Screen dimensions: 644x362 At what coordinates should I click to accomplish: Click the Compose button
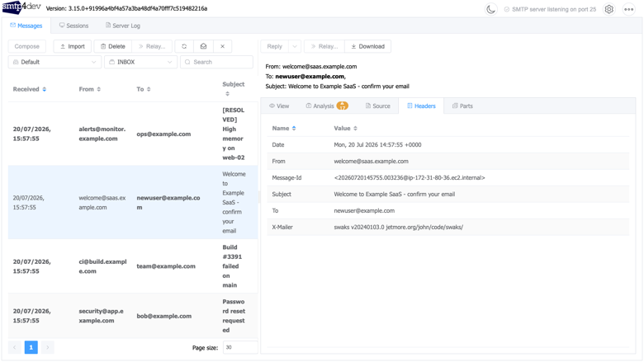[27, 46]
